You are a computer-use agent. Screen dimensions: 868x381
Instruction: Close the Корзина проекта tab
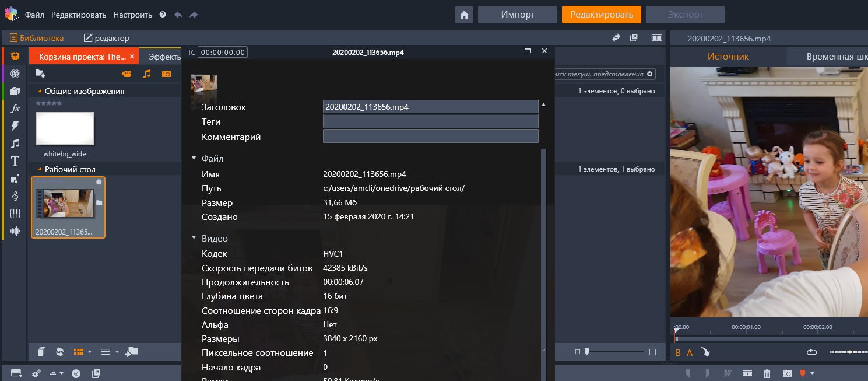click(132, 57)
